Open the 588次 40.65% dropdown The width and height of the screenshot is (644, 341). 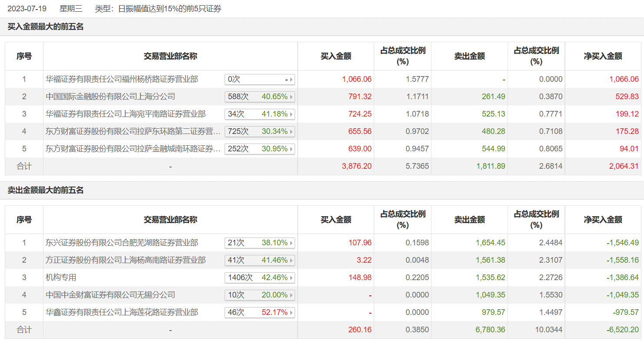(x=259, y=97)
